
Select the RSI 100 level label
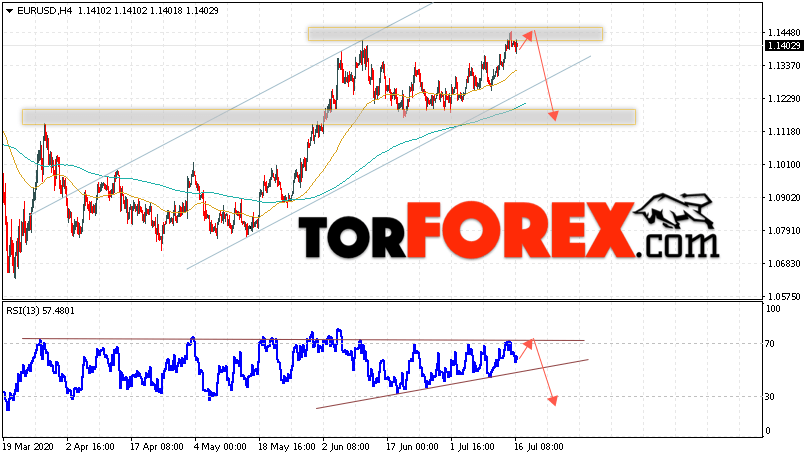[x=773, y=309]
